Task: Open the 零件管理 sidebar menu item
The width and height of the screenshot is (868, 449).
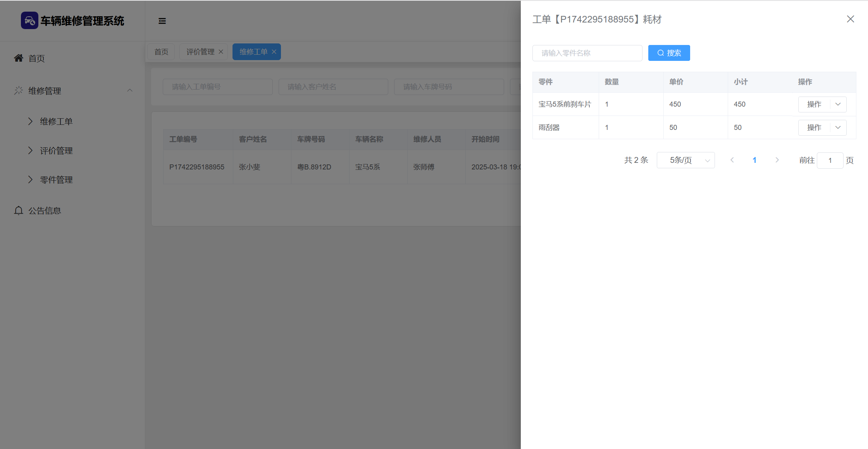Action: pos(56,180)
